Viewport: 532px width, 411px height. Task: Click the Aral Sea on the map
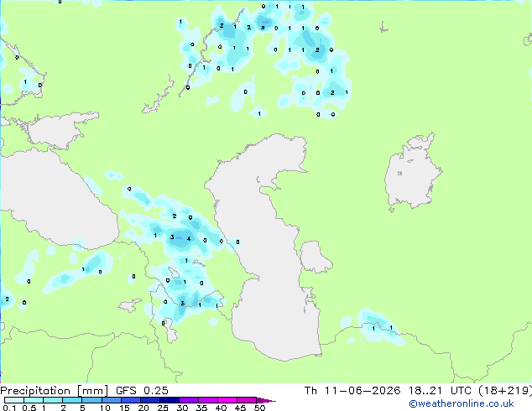click(x=412, y=173)
